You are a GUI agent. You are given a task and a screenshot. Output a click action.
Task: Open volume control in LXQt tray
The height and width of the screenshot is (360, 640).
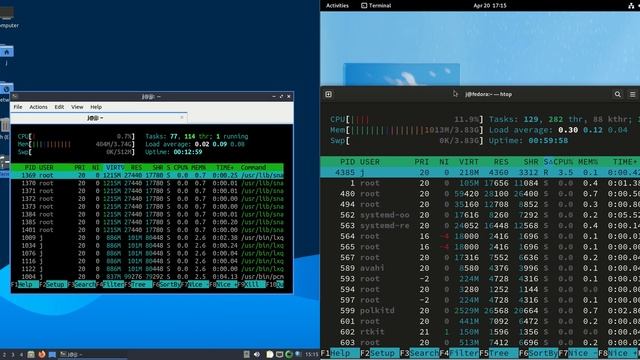coord(257,354)
